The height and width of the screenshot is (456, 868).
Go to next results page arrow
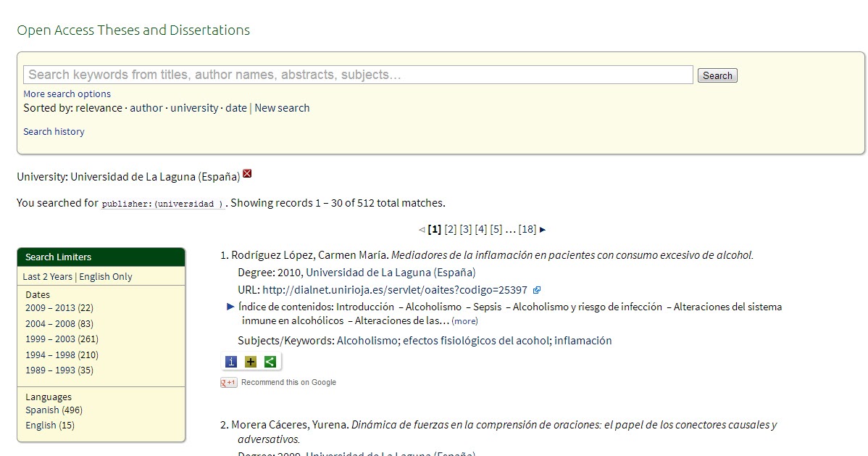click(x=543, y=229)
